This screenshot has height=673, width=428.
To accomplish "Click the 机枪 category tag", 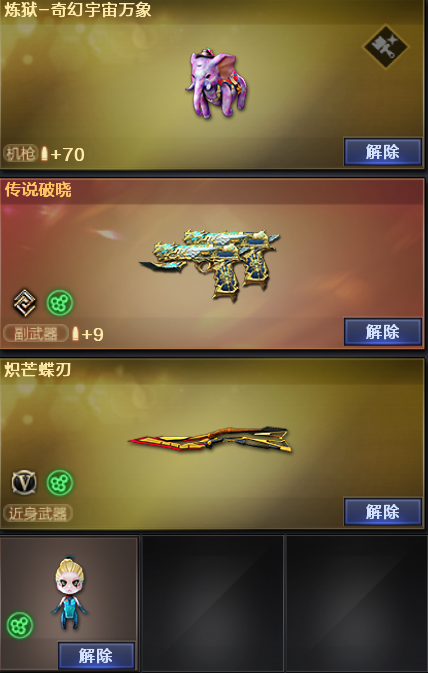I will [x=20, y=153].
